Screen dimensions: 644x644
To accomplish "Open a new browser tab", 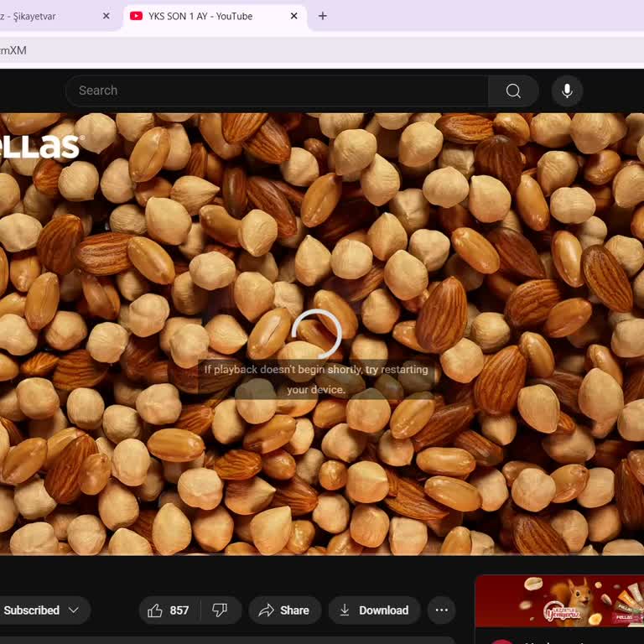I will pos(323,16).
